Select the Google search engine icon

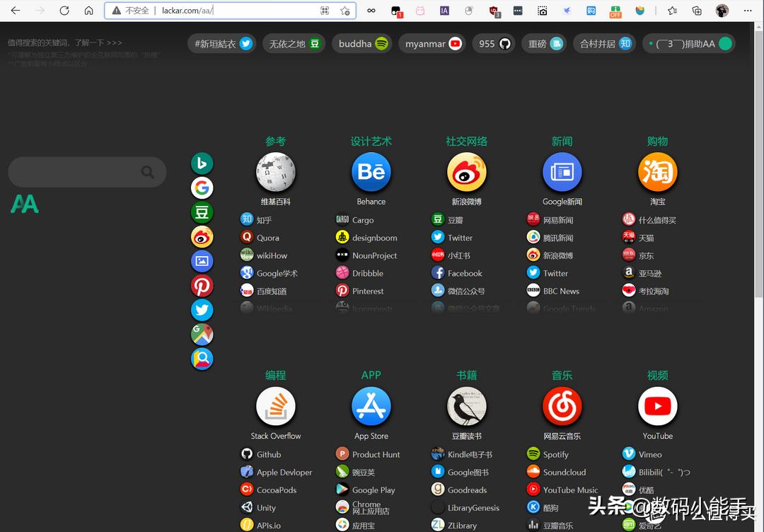[202, 187]
